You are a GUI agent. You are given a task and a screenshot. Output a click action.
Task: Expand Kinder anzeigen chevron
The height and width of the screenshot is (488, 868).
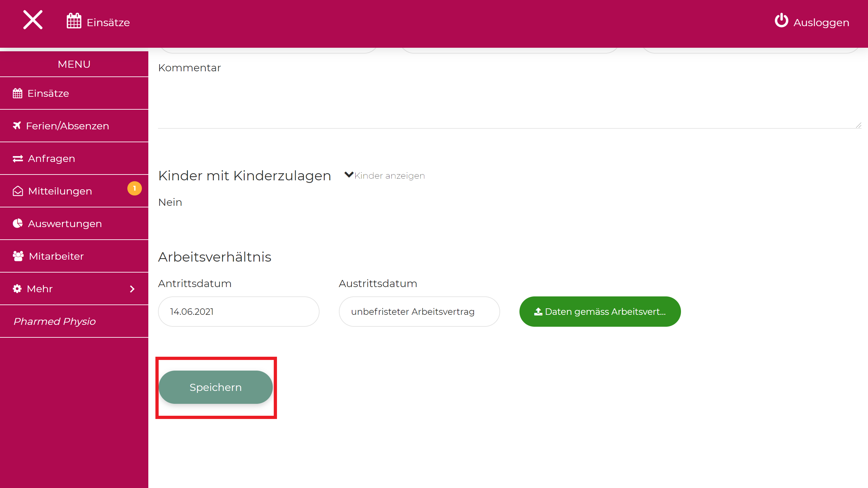coord(349,174)
